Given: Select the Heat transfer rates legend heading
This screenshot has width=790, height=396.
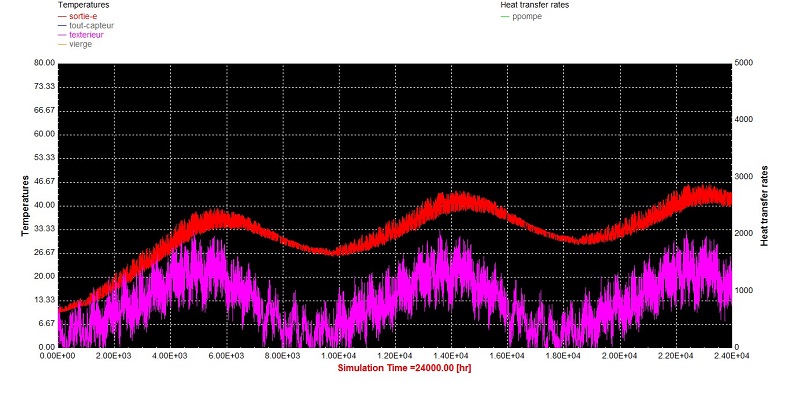Looking at the screenshot, I should [x=535, y=5].
